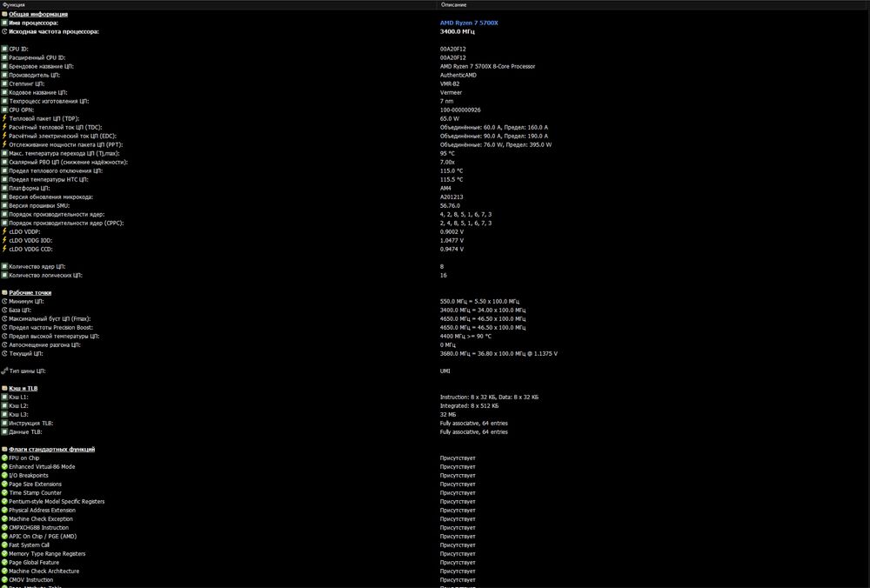Click the clock icon beside База ЦП
The height and width of the screenshot is (588, 870).
[4, 310]
